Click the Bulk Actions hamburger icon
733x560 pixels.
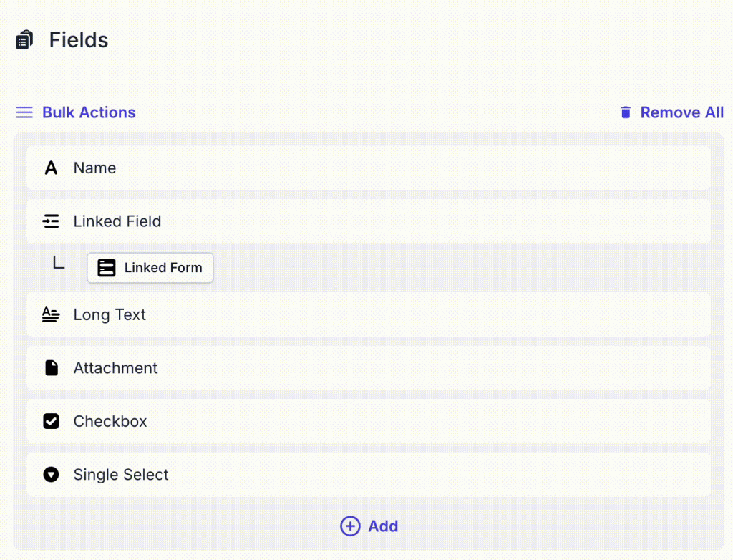click(x=24, y=112)
